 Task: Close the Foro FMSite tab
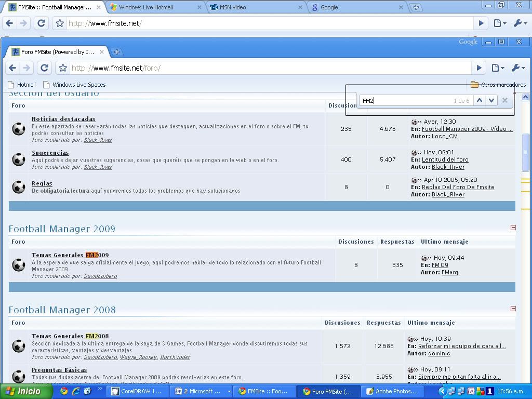102,52
